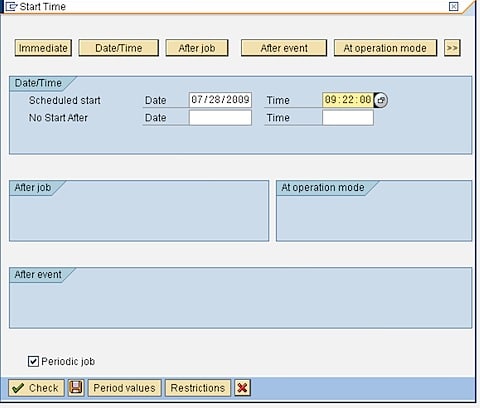Viewport: 480px width, 408px height.
Task: Click the Scheduled start Date field
Action: pyautogui.click(x=220, y=100)
